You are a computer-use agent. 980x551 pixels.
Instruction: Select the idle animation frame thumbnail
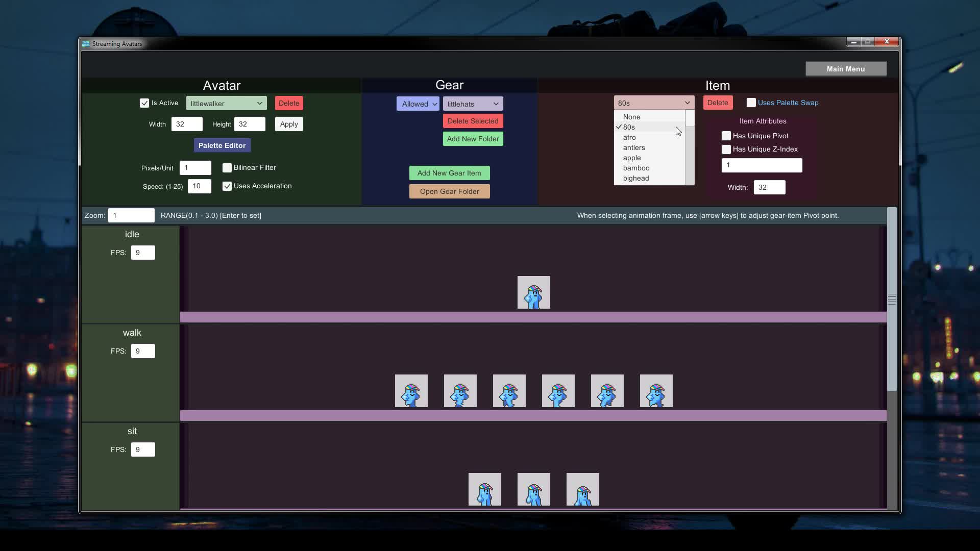pos(533,293)
